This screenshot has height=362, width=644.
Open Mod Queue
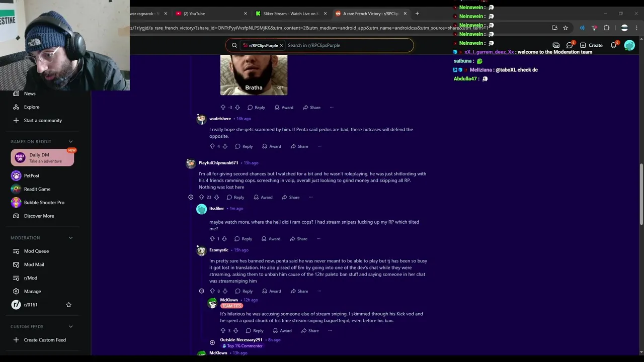pyautogui.click(x=36, y=251)
